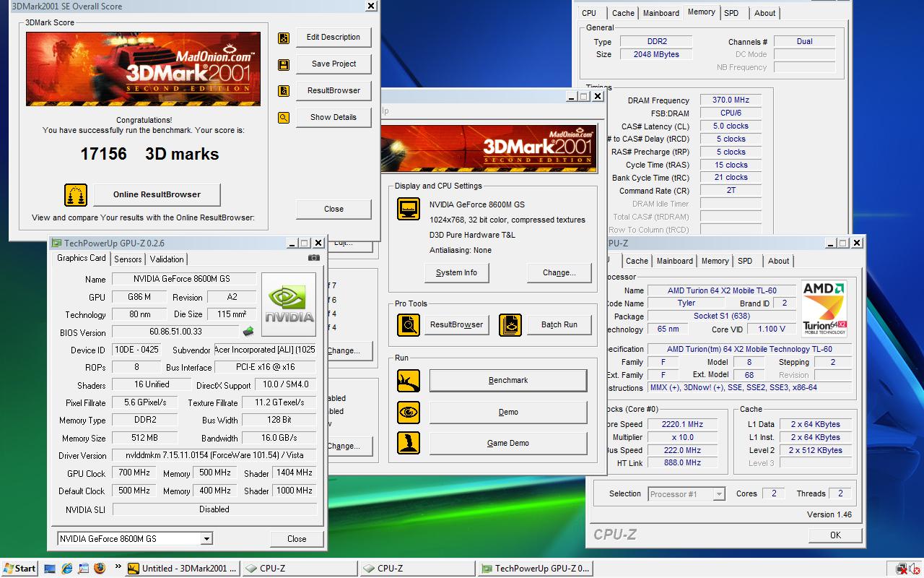924x578 pixels.
Task: Click the GPU Name field NVIDIA GeForce 8600M GS
Action: tap(184, 279)
